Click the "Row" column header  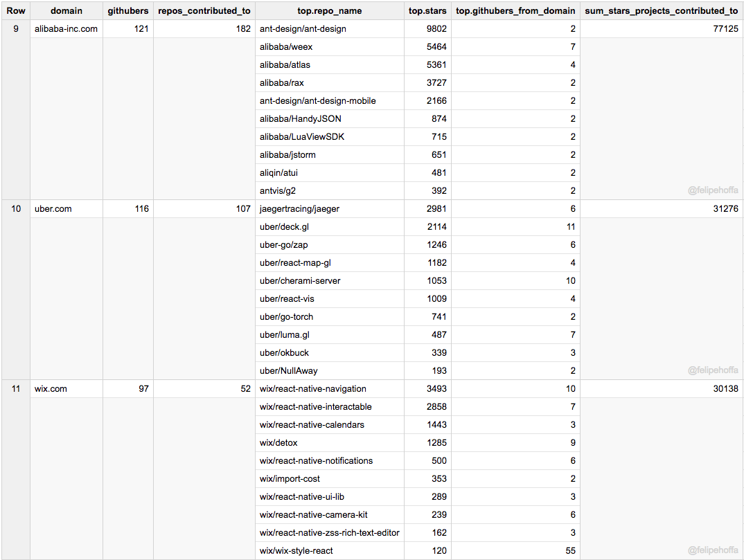[x=16, y=11]
